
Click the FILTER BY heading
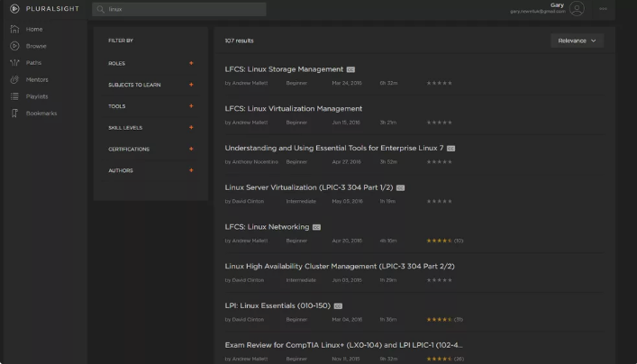[121, 41]
